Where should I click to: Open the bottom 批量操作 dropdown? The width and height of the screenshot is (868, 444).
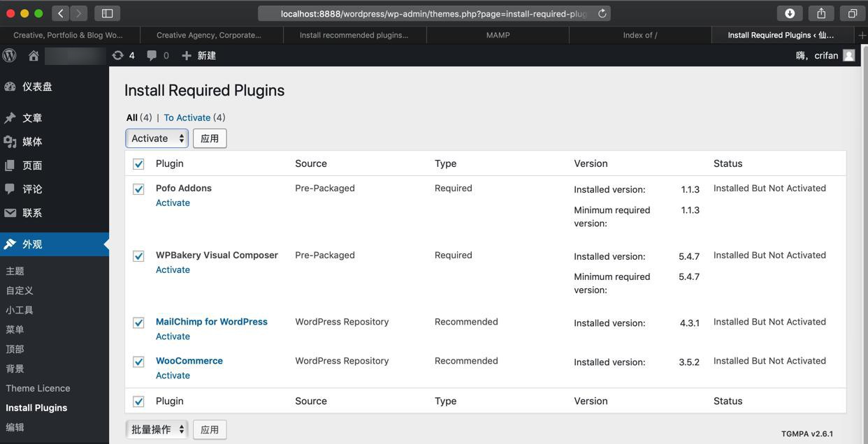coord(157,429)
